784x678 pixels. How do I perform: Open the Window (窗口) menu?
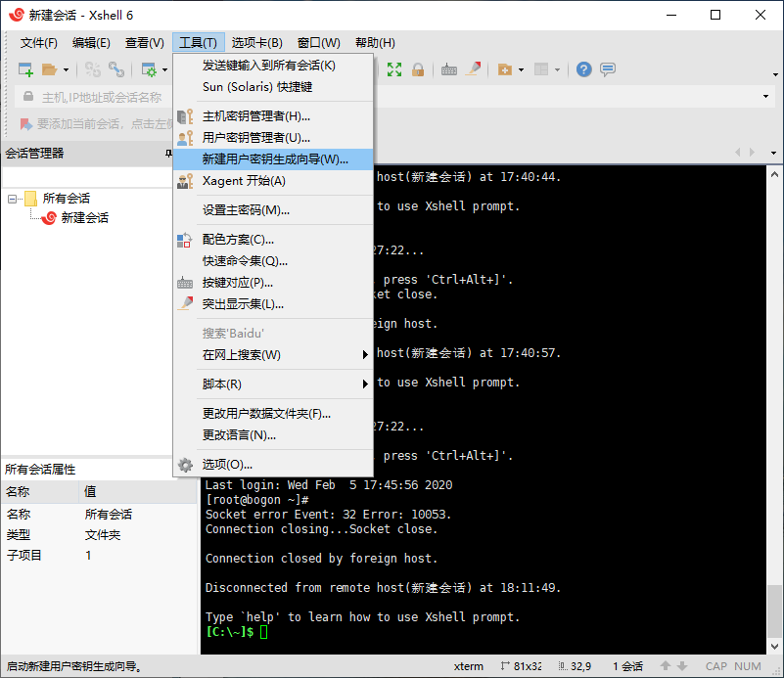318,42
